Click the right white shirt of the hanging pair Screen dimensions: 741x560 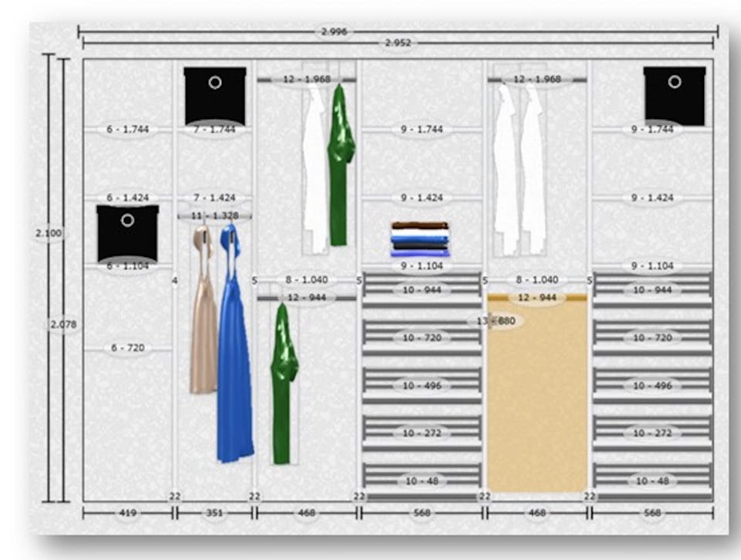(x=533, y=168)
